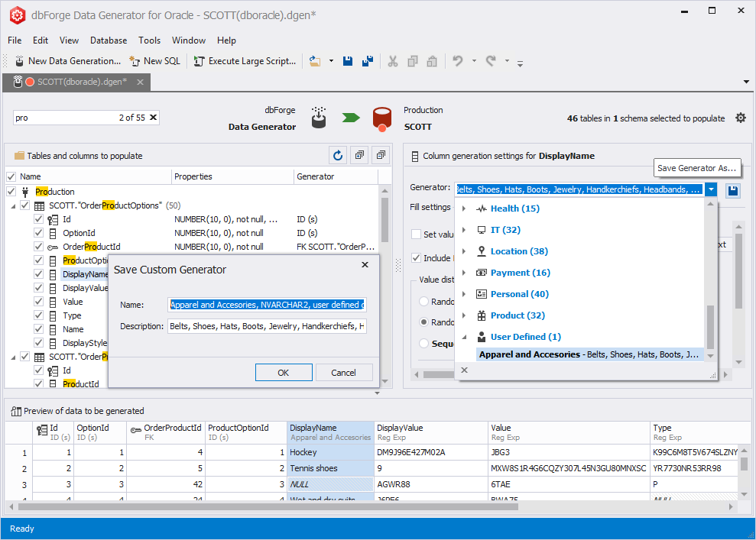Open the Edit menu
This screenshot has width=756, height=540.
41,40
